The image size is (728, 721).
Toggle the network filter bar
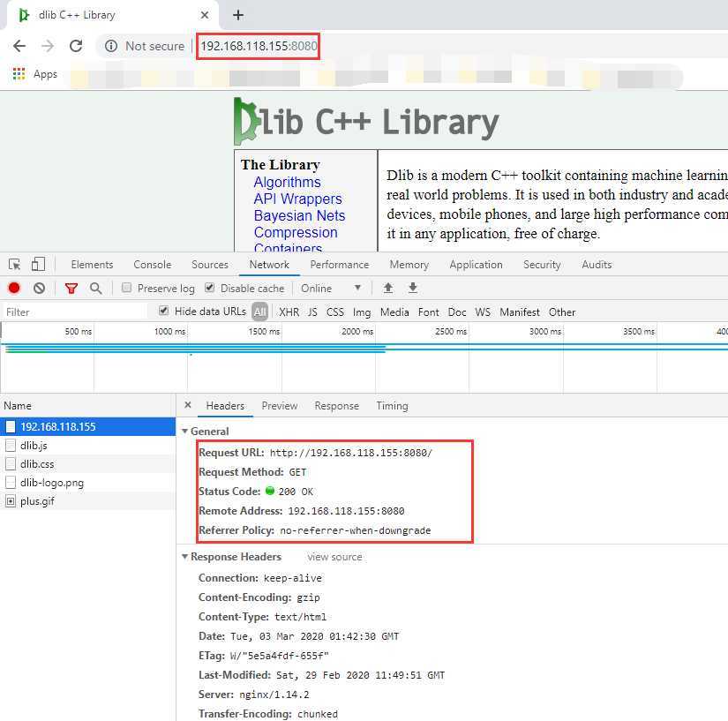71,289
